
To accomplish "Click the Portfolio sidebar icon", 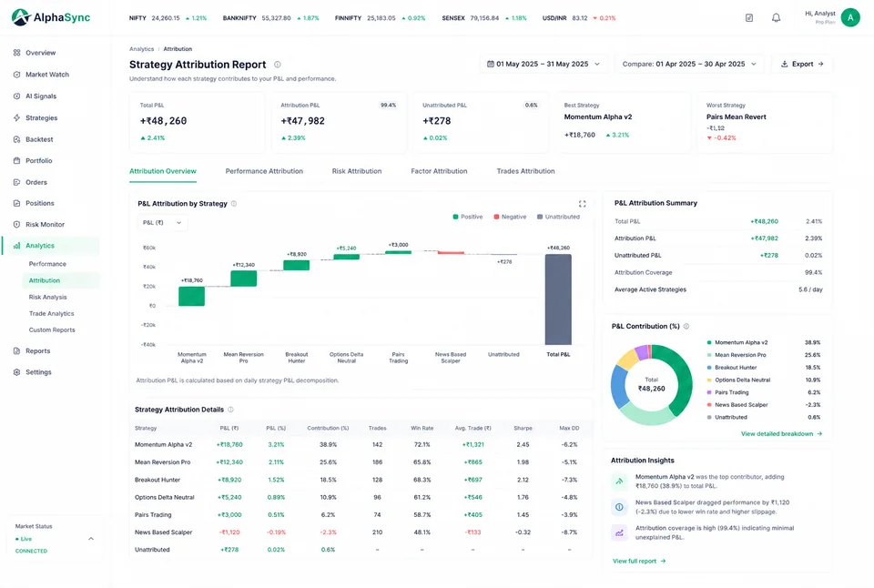I will point(16,160).
